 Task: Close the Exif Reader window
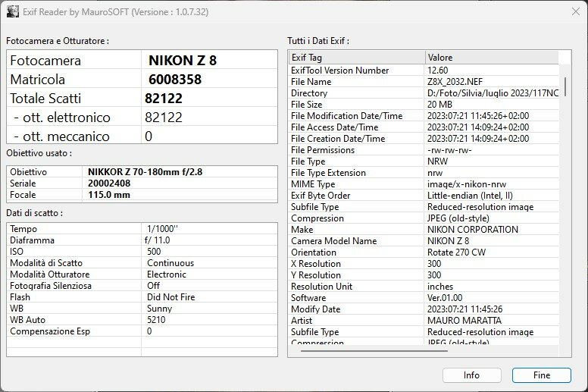576,11
